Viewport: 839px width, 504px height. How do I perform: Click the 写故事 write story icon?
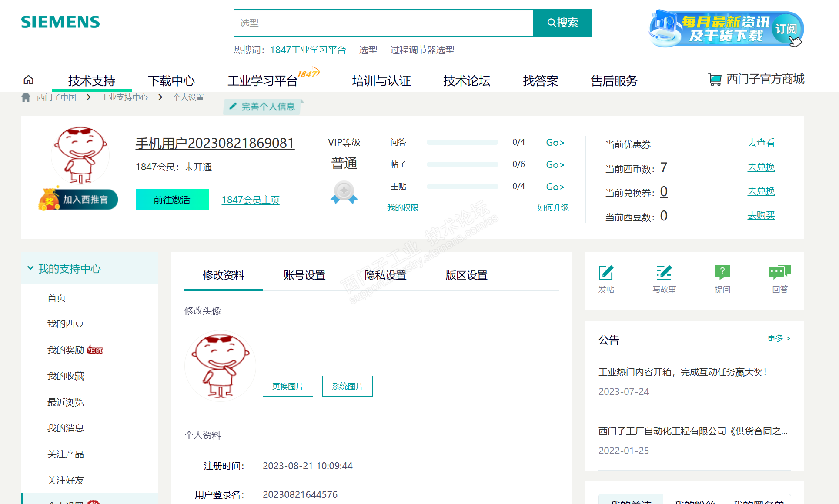(664, 274)
